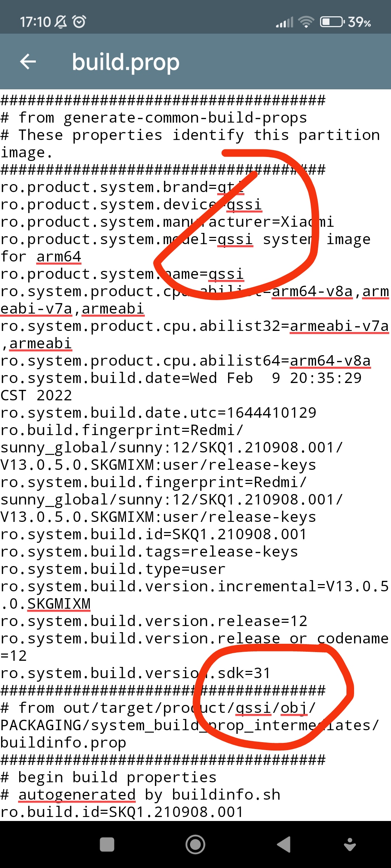Image resolution: width=391 pixels, height=868 pixels.
Task: Place cursor on ro.system.build.version.sdk=31 line
Action: pos(136,673)
